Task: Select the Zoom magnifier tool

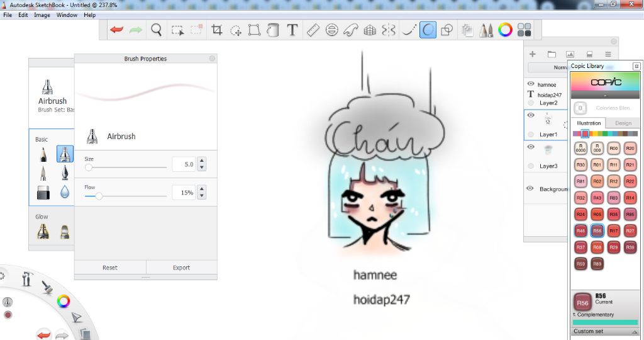Action: point(156,30)
